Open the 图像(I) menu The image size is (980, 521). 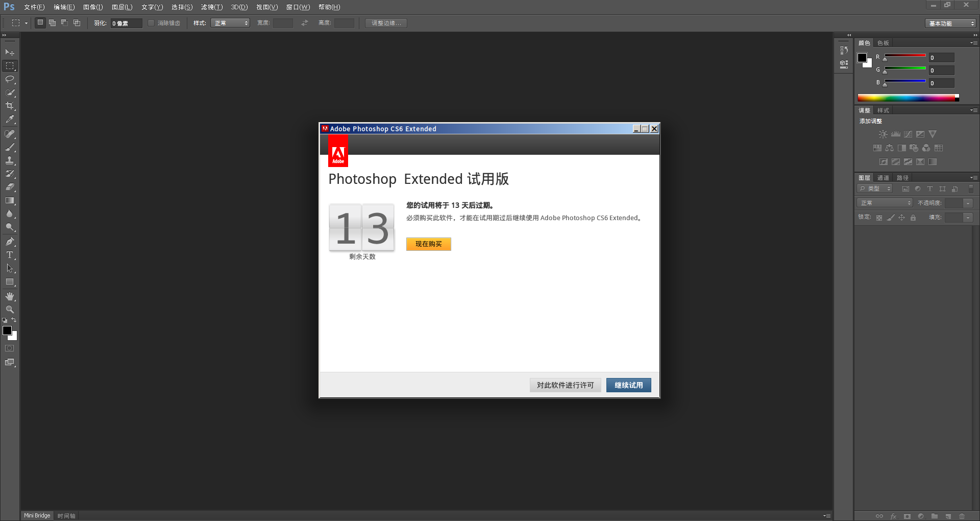(x=93, y=7)
